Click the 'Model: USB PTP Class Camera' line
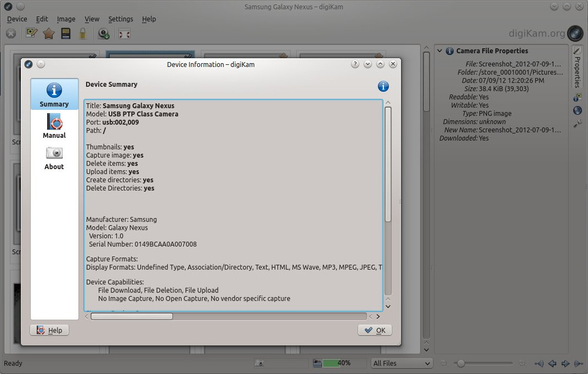 (132, 114)
